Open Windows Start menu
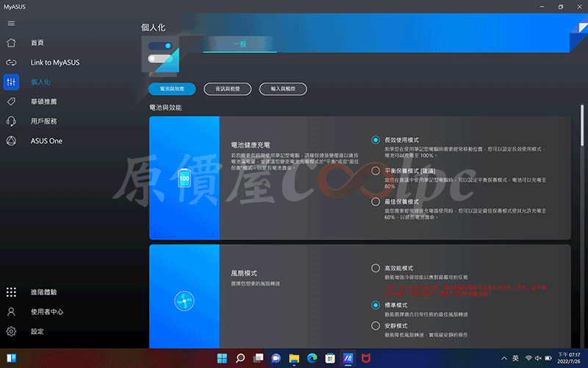This screenshot has width=588, height=368. click(222, 358)
